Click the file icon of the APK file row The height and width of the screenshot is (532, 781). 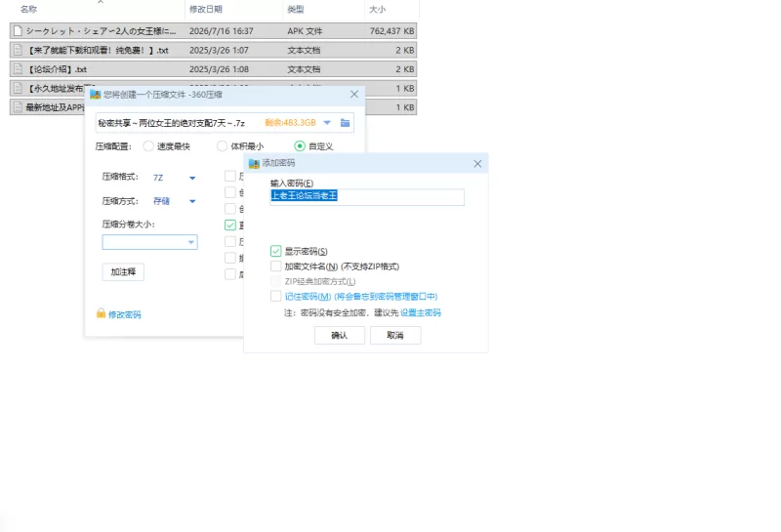[x=18, y=31]
